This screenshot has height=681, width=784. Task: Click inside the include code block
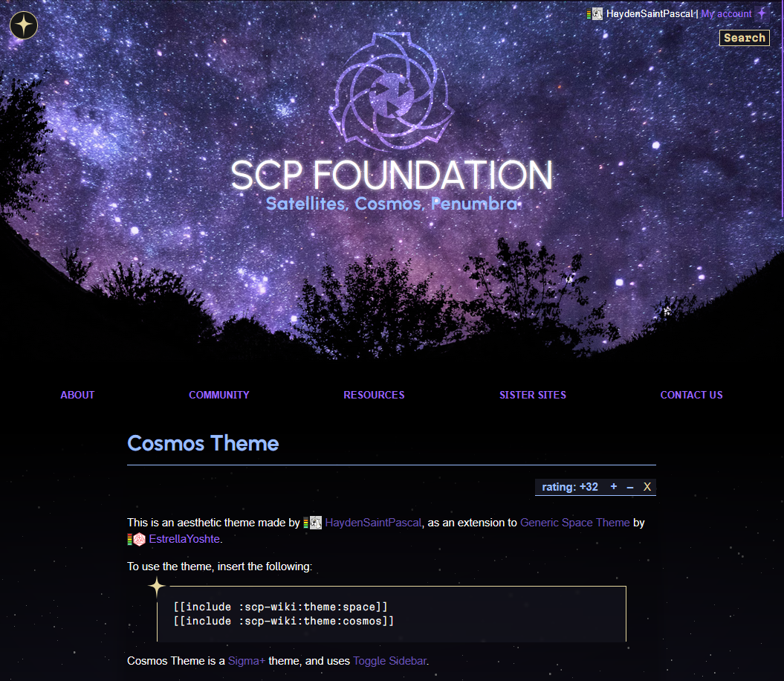click(x=392, y=613)
